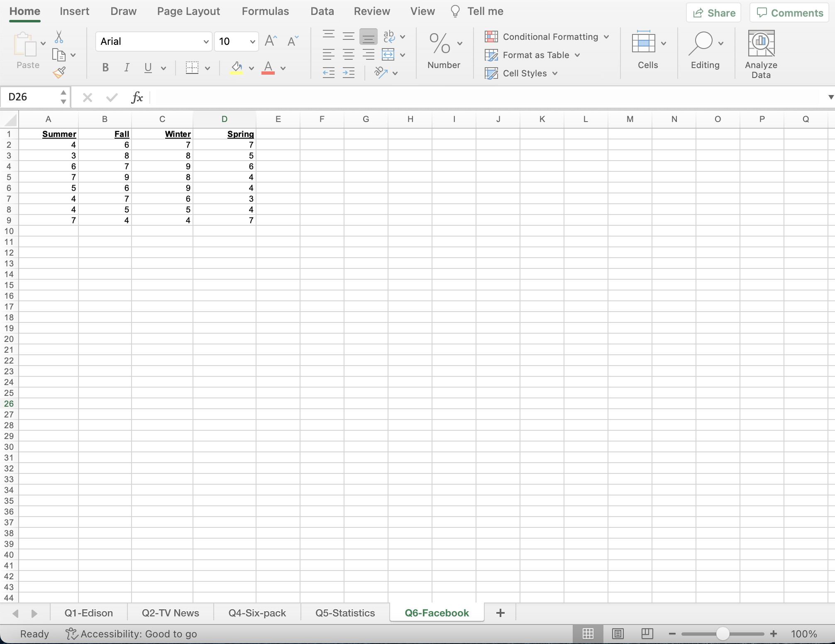The image size is (835, 644).
Task: Click the Wrap Text icon
Action: click(x=389, y=37)
